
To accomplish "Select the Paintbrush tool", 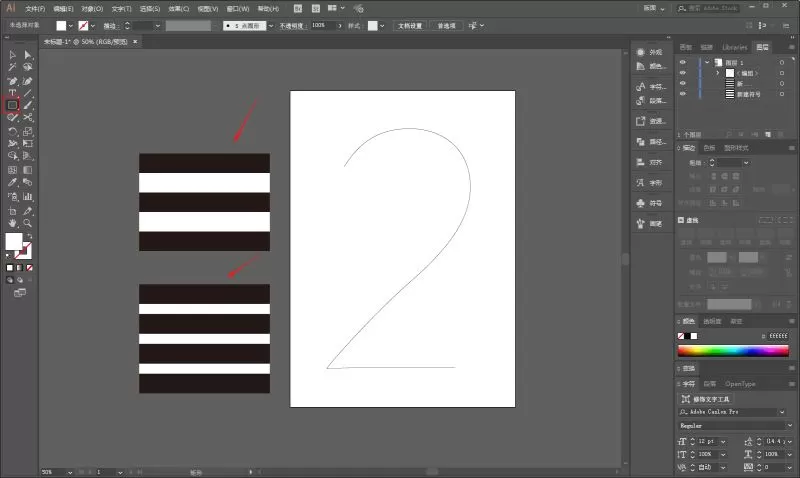I will (28, 105).
